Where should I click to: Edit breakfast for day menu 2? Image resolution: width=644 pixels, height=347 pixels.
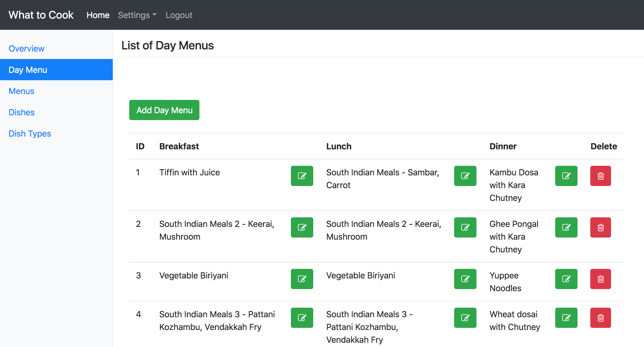[302, 227]
